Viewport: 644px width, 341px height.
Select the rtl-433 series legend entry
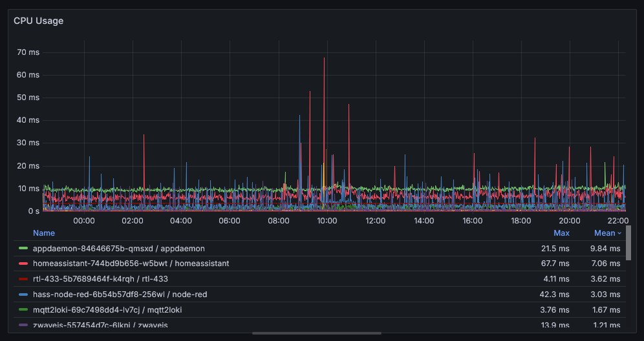click(x=100, y=279)
